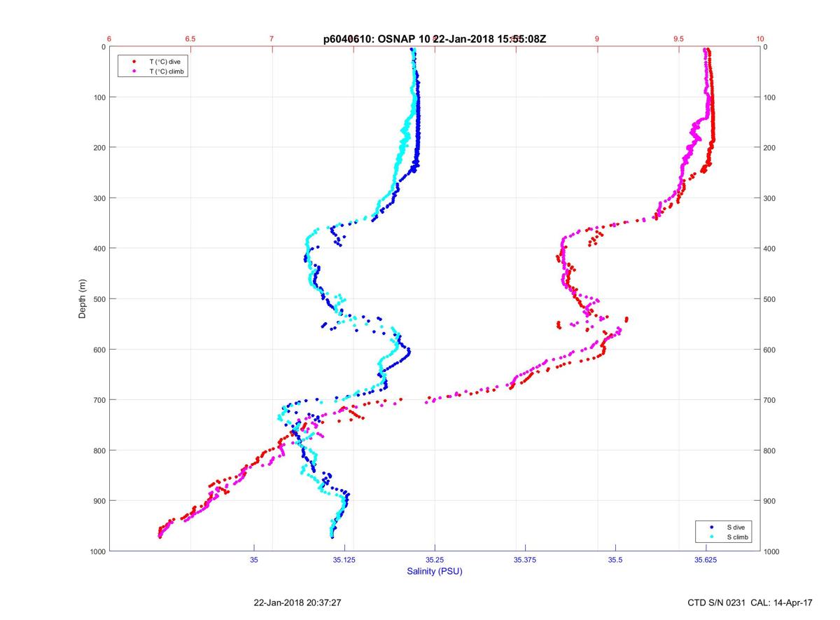Click red temperature tick label '9'
This screenshot has width=840, height=620.
[x=597, y=39]
